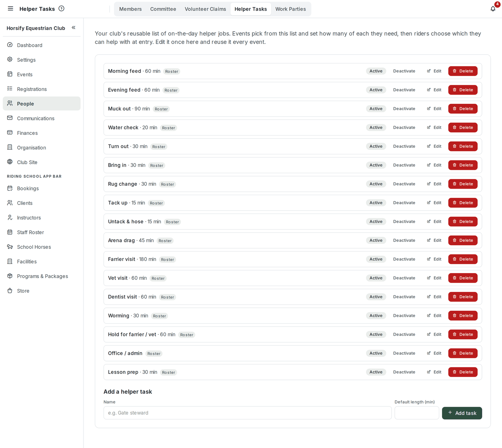Switch to the Committee tab
This screenshot has width=502, height=448.
pos(163,9)
